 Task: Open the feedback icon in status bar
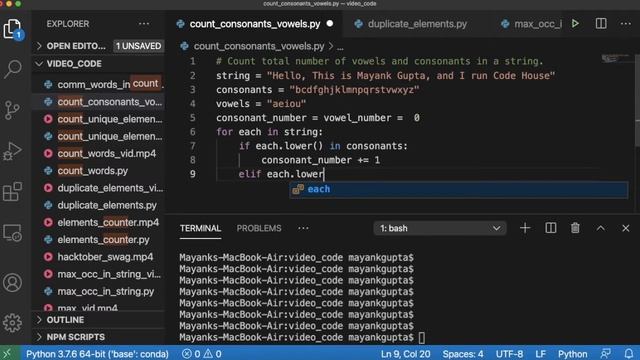point(606,353)
